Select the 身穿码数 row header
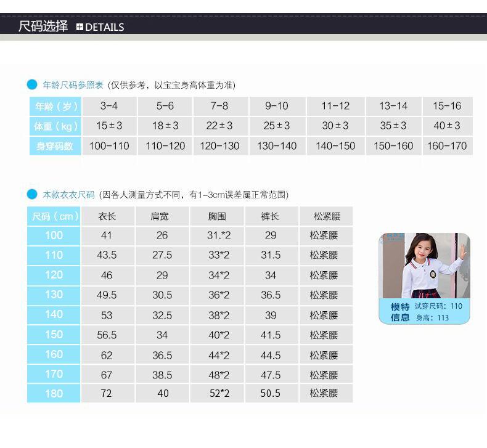The image size is (487, 448). click(54, 146)
